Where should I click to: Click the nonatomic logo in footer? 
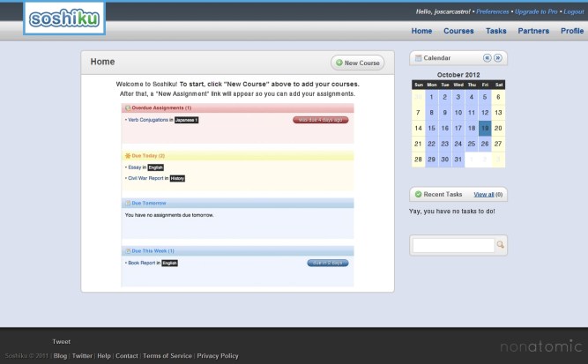pos(541,347)
